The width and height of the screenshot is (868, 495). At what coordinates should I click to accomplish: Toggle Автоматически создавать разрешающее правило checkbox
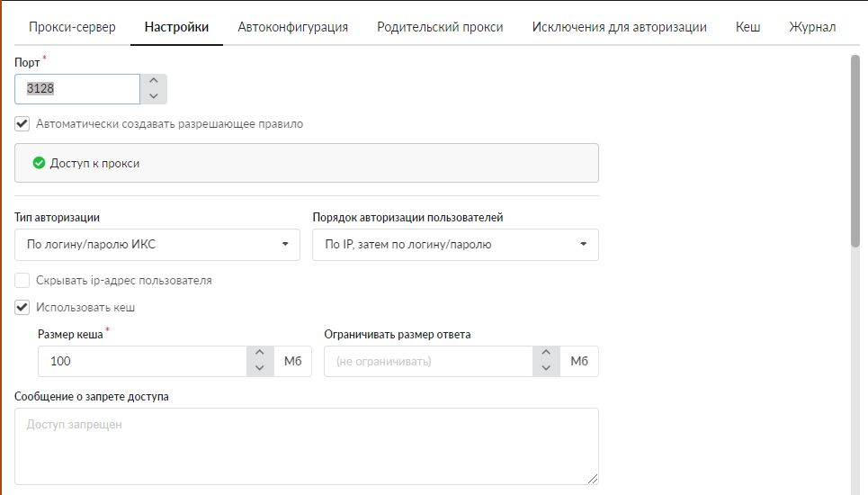point(22,124)
